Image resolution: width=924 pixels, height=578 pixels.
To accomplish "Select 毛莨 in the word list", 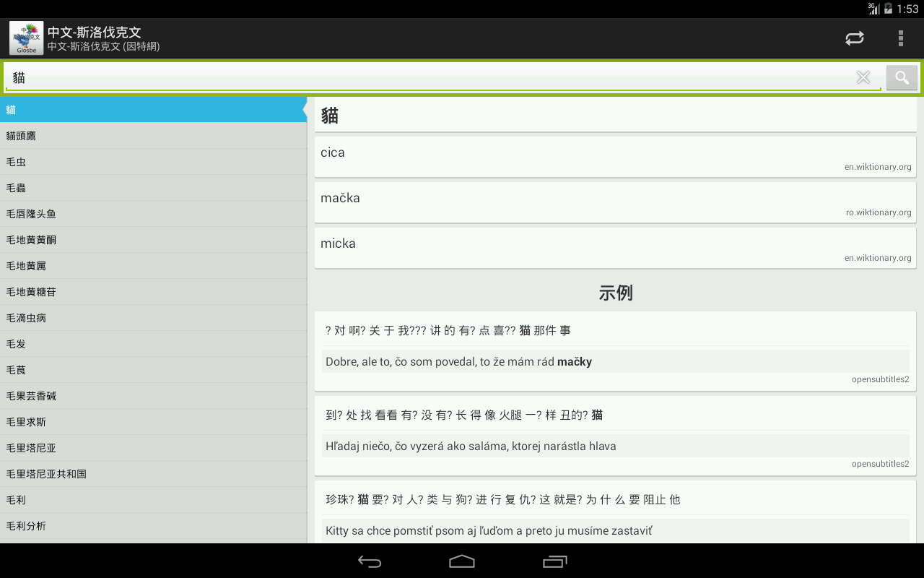I will pyautogui.click(x=153, y=370).
